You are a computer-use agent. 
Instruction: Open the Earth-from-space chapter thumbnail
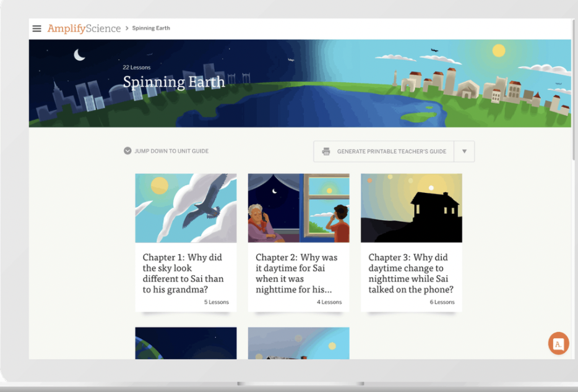(x=186, y=343)
